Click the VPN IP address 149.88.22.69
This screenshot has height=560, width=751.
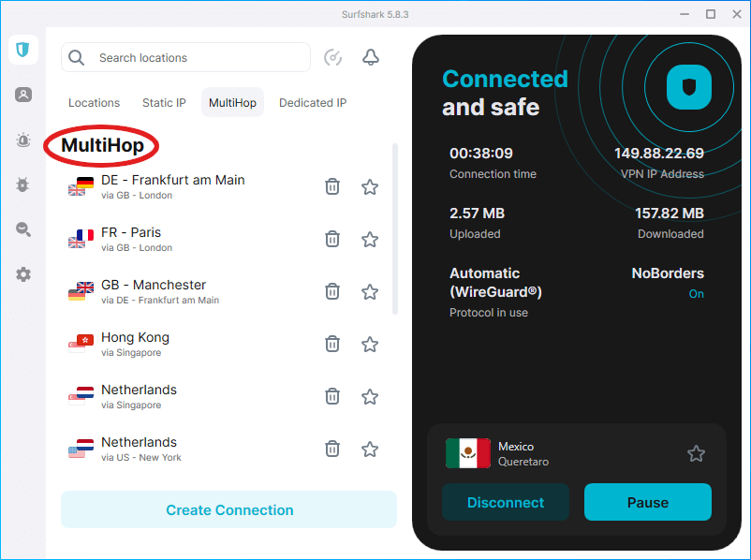pyautogui.click(x=659, y=154)
